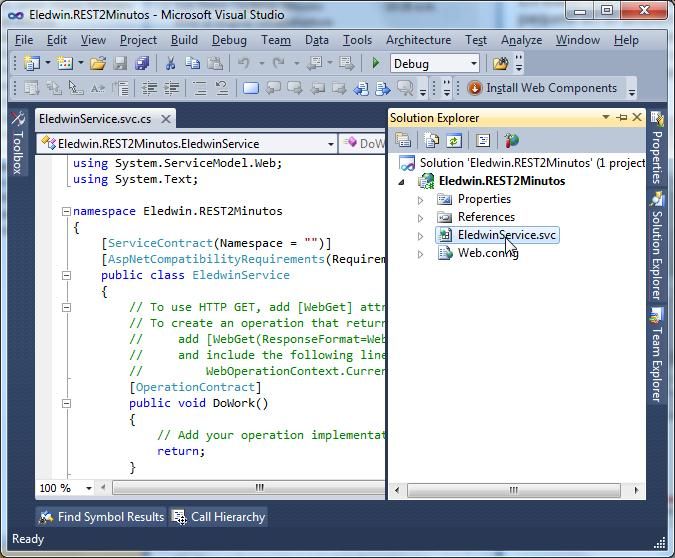Click the member dropdown showing DoWork
675x558 pixels.
(362, 143)
